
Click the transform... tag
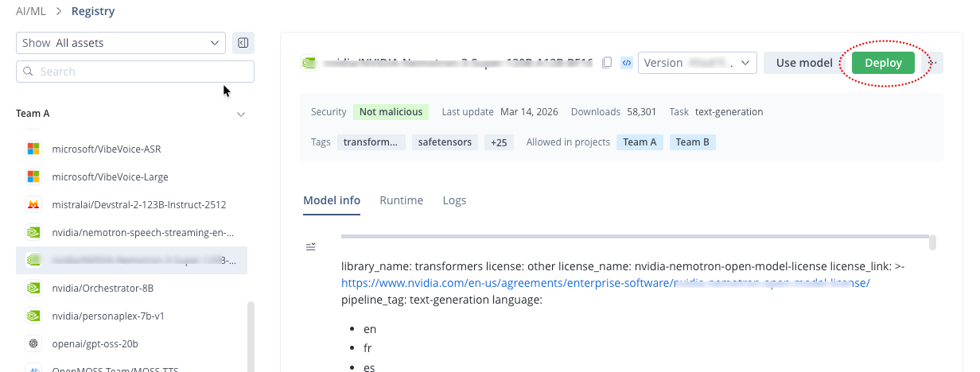(x=371, y=142)
